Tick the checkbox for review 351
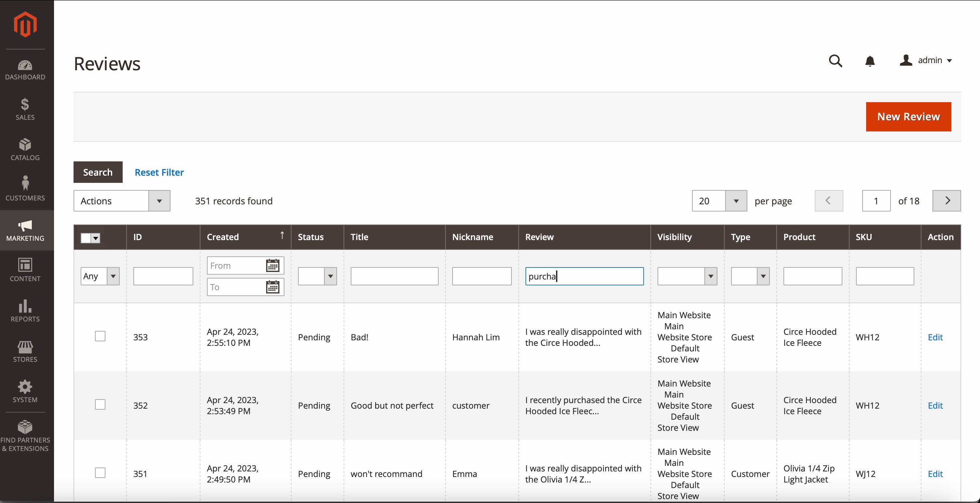Screen dimensions: 980x503 100,473
